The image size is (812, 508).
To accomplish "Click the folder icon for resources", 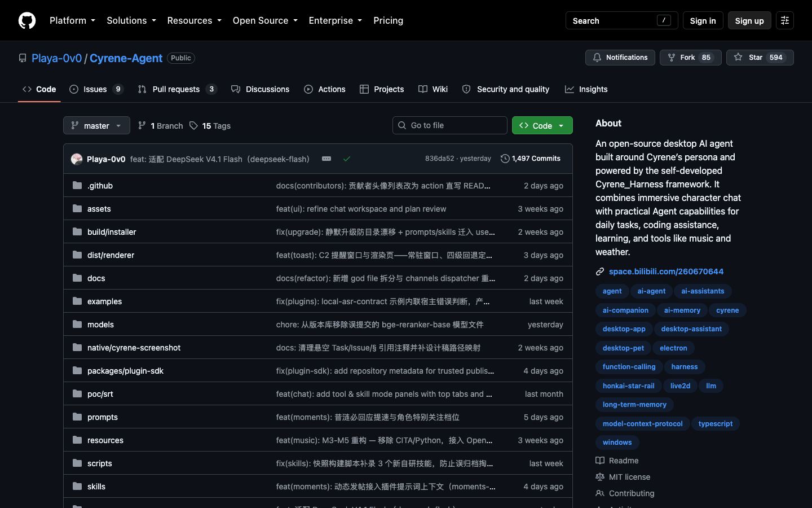I will pos(77,440).
